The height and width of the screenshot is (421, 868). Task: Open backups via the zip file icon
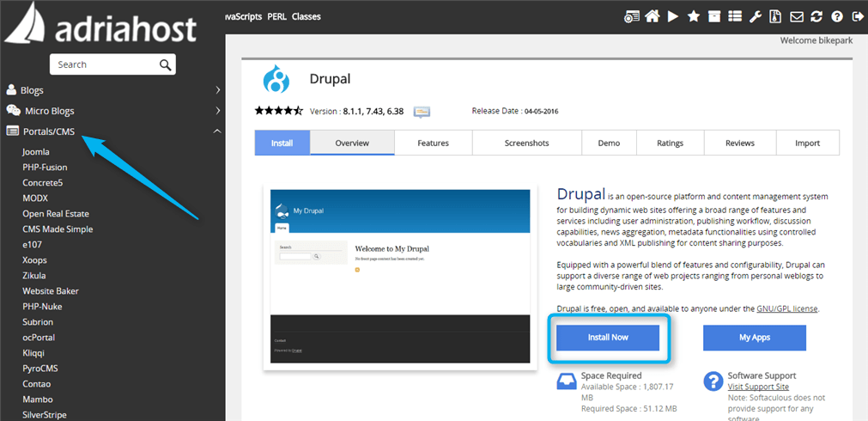tap(775, 16)
